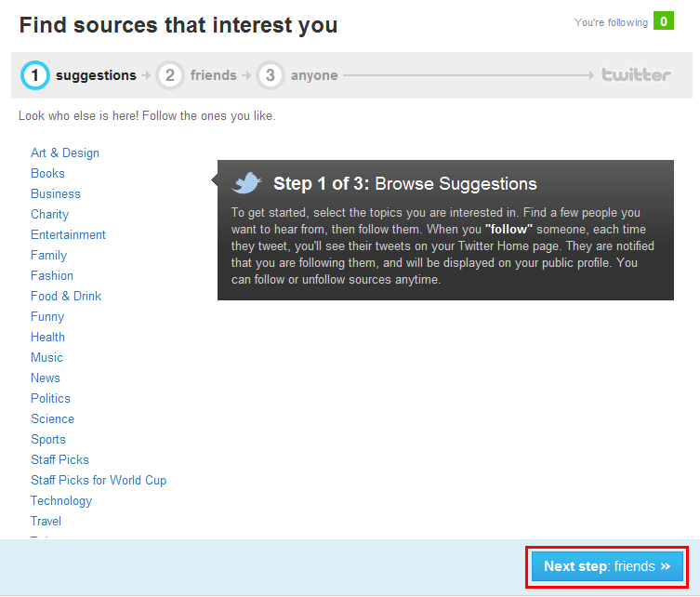700x597 pixels.
Task: Click 'Step 1 of 3: Browse Suggestions' title
Action: [405, 183]
